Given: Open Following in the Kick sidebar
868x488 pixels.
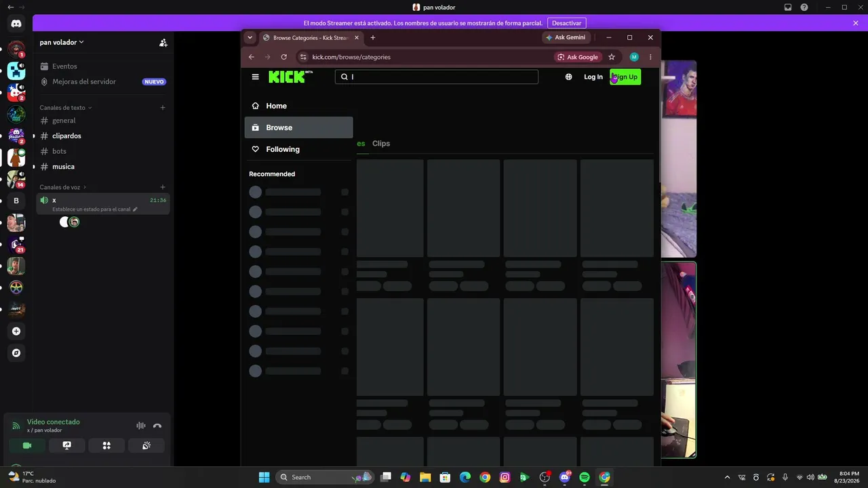Looking at the screenshot, I should tap(299, 149).
